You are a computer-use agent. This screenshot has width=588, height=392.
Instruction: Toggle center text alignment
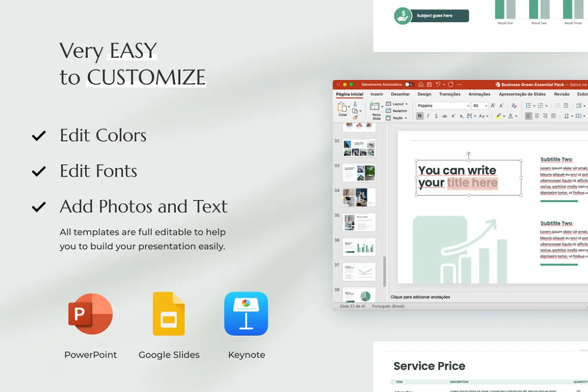point(537,116)
